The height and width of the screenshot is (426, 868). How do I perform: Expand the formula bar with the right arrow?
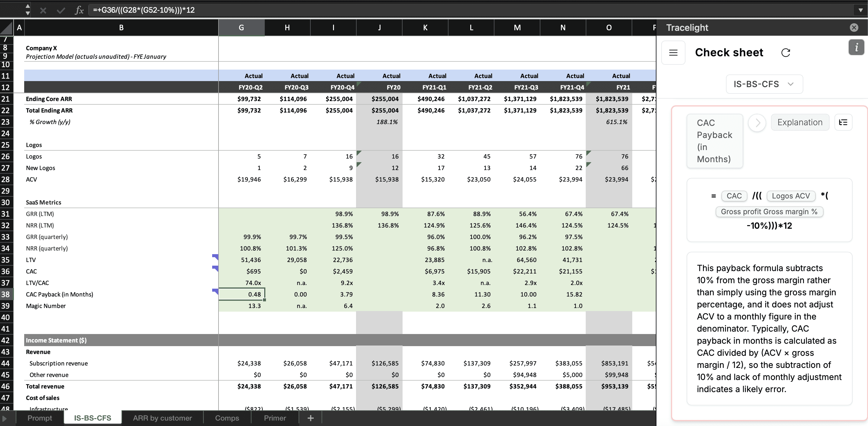(860, 10)
